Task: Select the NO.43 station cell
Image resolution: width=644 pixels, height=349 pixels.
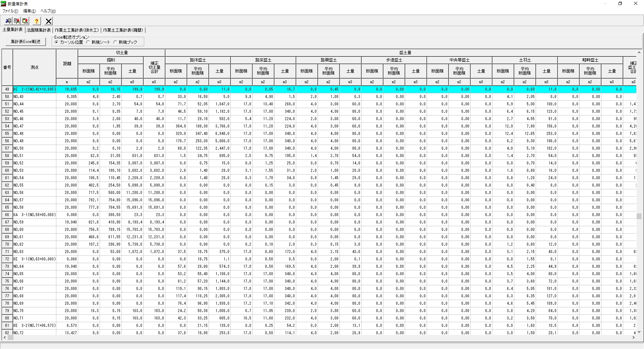Action: tap(35, 97)
